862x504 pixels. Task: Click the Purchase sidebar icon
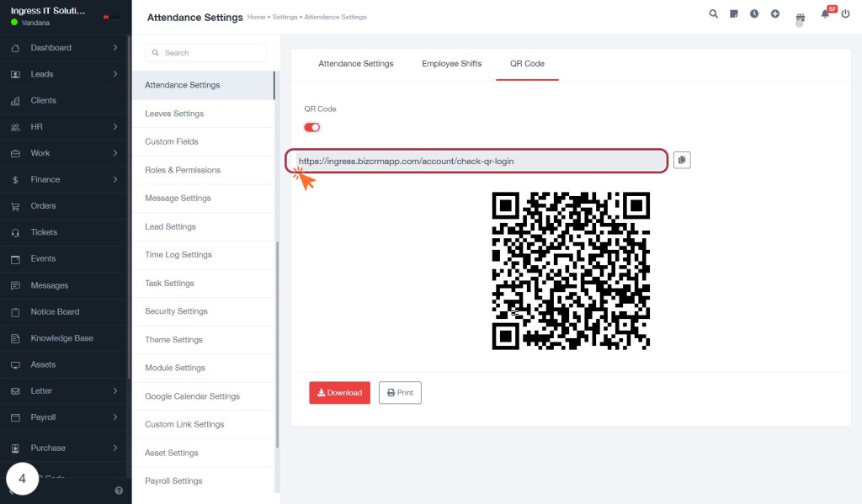click(15, 448)
